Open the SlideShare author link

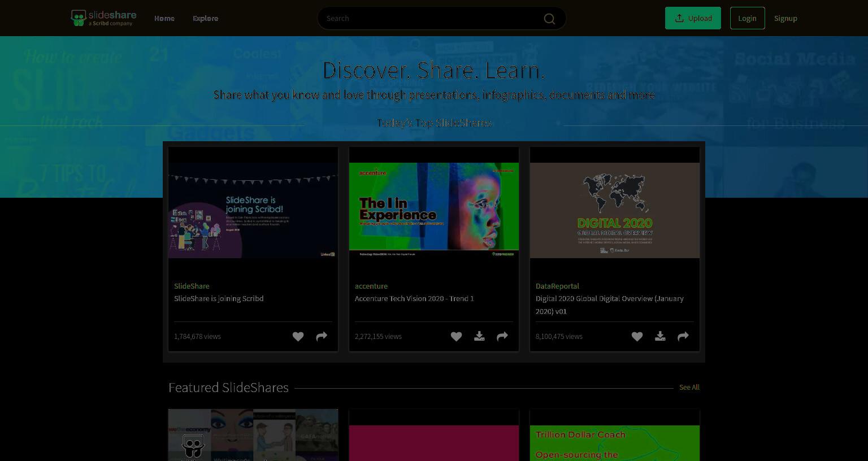coord(192,286)
